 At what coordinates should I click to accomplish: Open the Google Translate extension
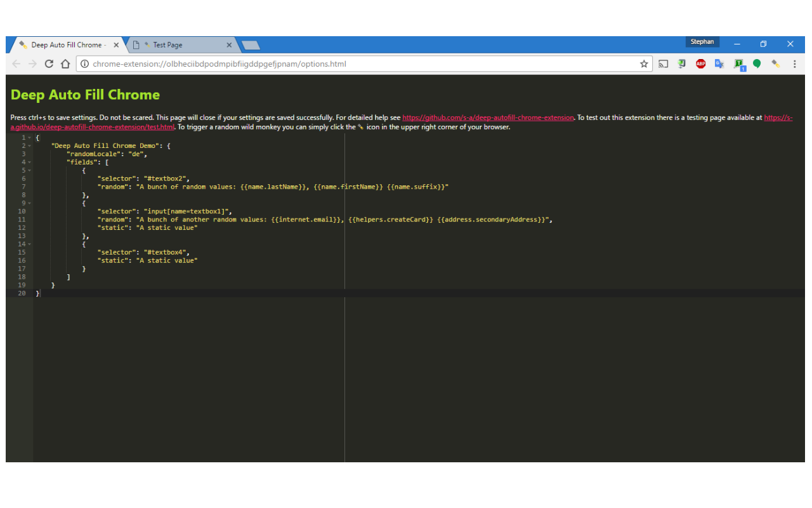(x=719, y=63)
